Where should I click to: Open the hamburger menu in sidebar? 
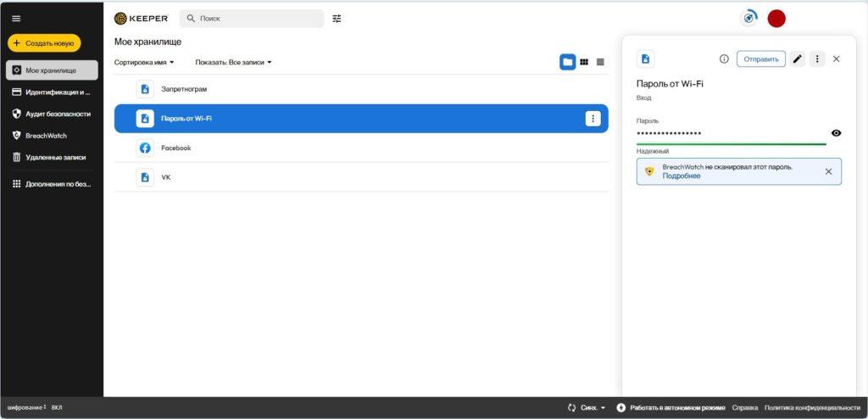[x=16, y=19]
